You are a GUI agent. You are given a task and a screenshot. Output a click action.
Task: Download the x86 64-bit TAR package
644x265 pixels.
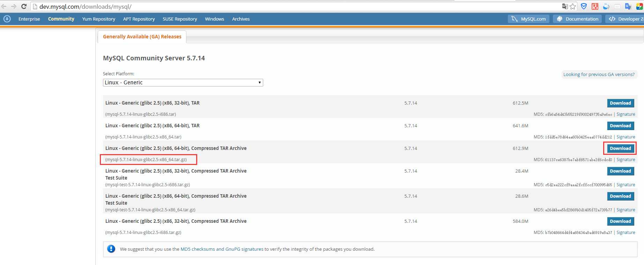[620, 126]
